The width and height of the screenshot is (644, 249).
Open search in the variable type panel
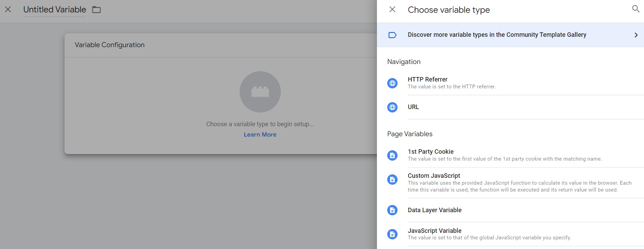[635, 9]
